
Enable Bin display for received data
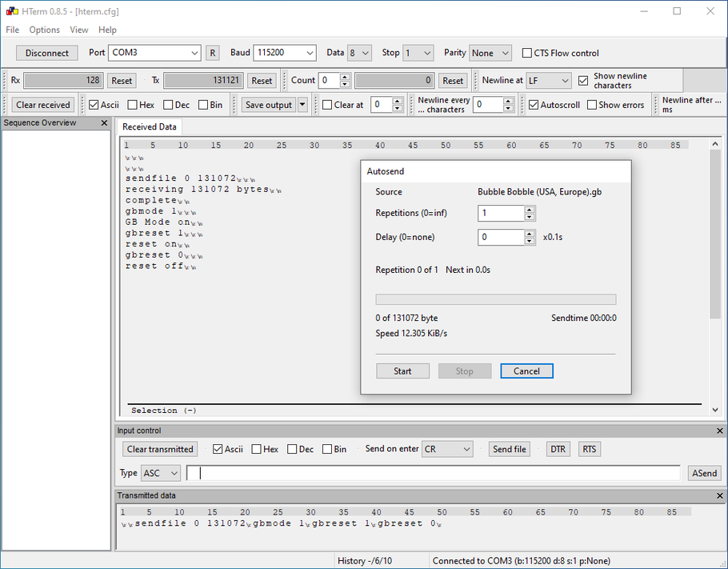203,105
